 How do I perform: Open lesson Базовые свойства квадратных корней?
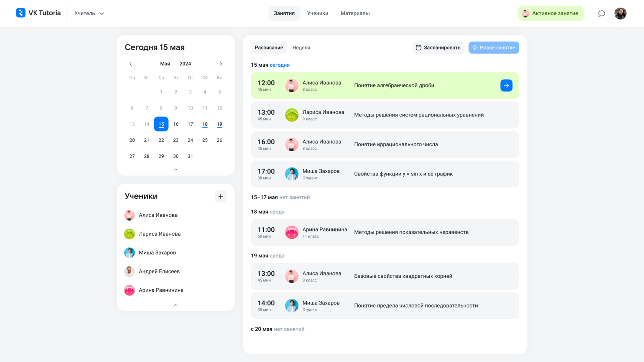[385, 276]
